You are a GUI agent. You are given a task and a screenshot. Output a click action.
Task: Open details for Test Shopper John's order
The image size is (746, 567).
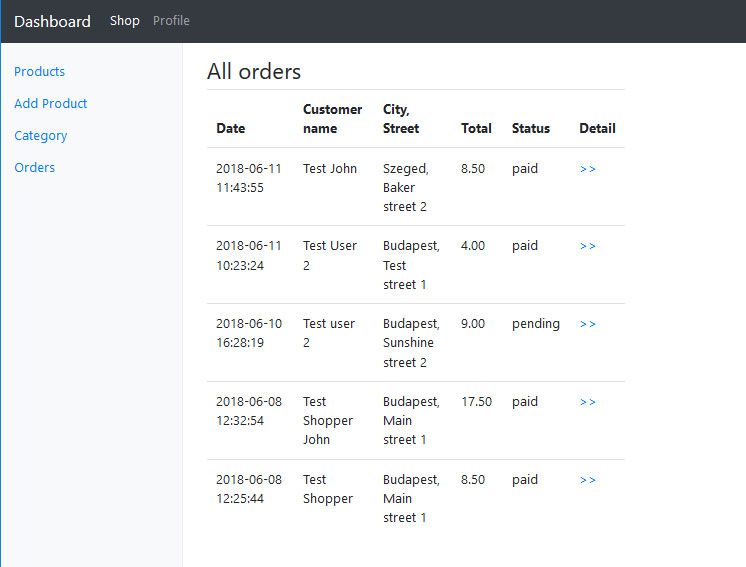point(588,402)
